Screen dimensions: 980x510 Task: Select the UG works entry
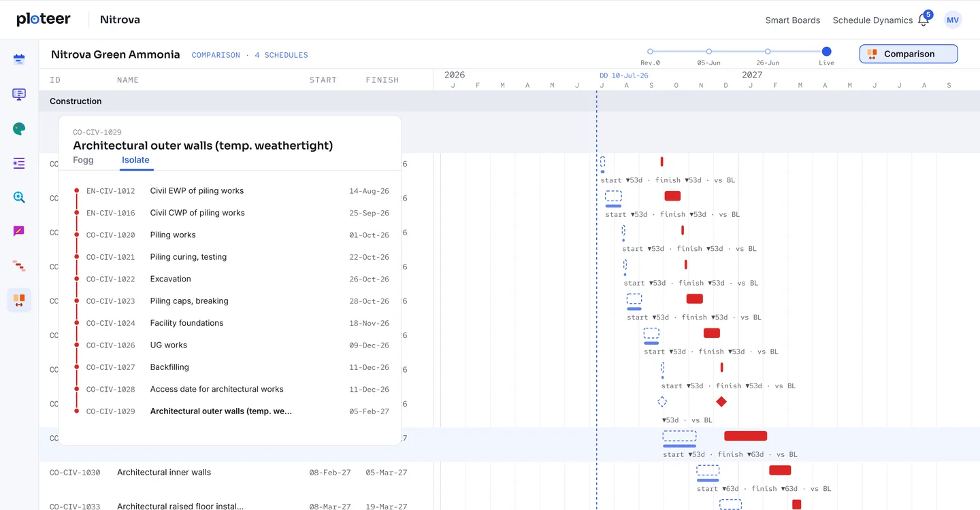click(231, 345)
